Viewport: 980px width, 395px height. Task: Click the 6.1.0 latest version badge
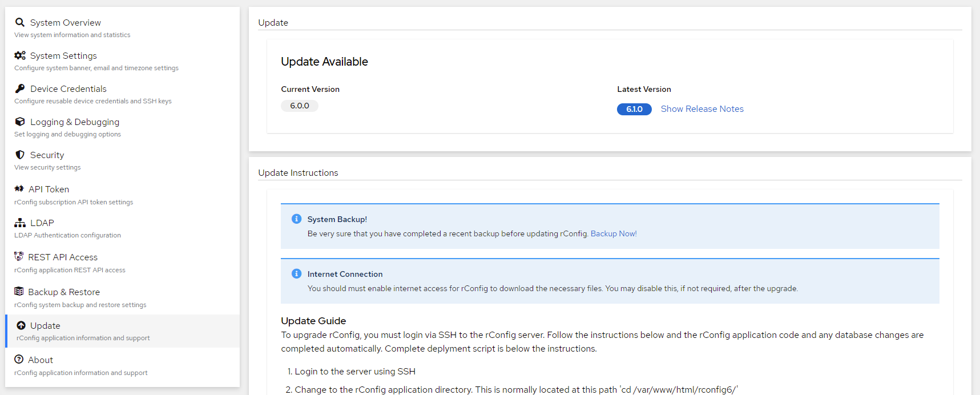[x=634, y=109]
